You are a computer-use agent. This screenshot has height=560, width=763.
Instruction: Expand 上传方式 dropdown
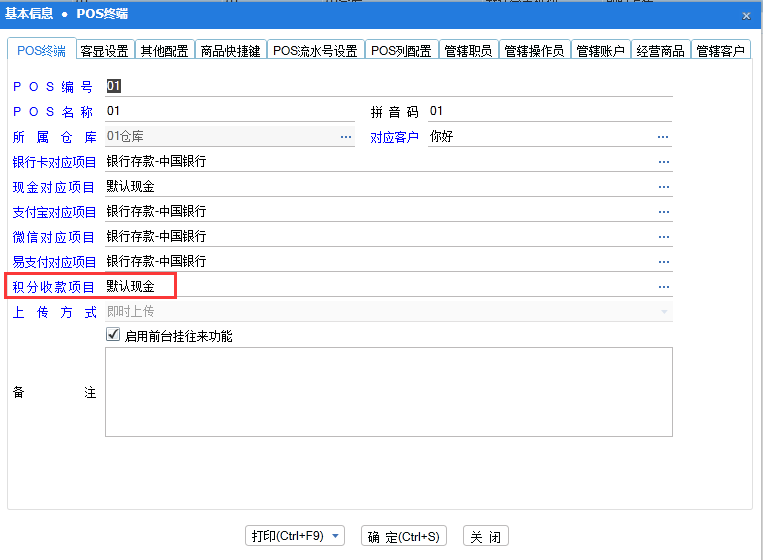[663, 312]
